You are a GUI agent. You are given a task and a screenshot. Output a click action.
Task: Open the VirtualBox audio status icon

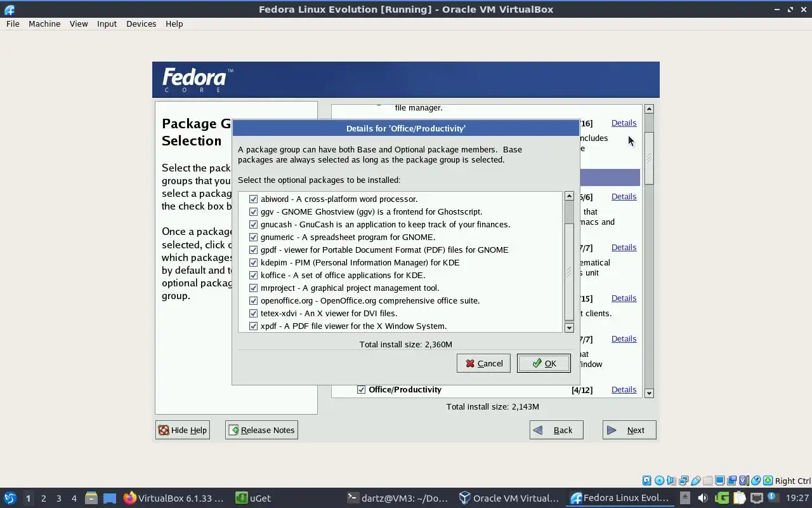click(671, 481)
